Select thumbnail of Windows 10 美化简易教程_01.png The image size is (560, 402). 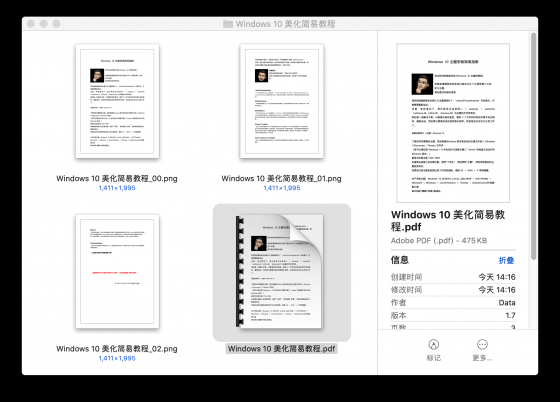pos(282,101)
